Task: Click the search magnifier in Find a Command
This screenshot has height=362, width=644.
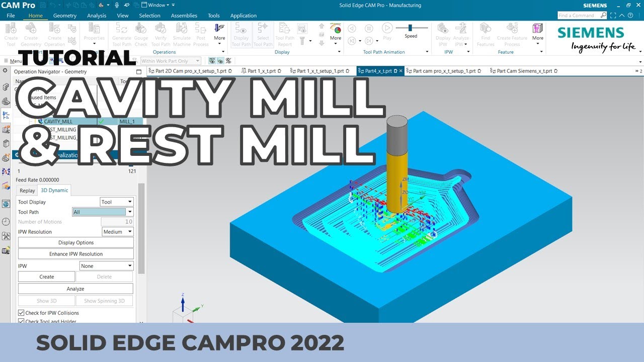Action: click(x=603, y=16)
